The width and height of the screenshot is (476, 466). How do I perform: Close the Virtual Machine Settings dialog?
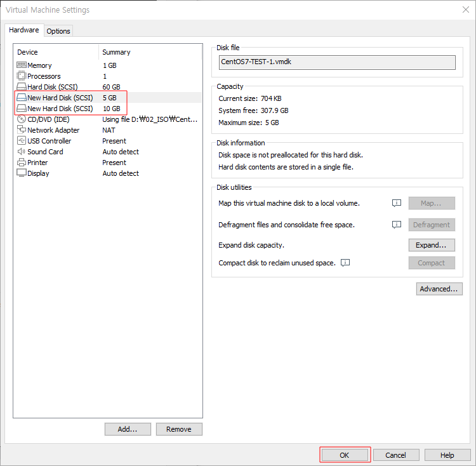[x=466, y=10]
